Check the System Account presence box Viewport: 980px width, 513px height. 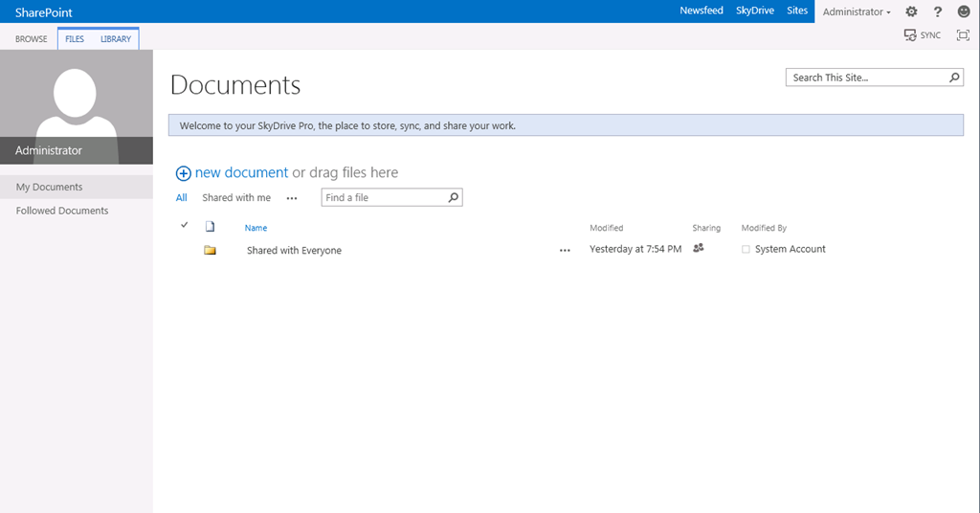click(746, 250)
